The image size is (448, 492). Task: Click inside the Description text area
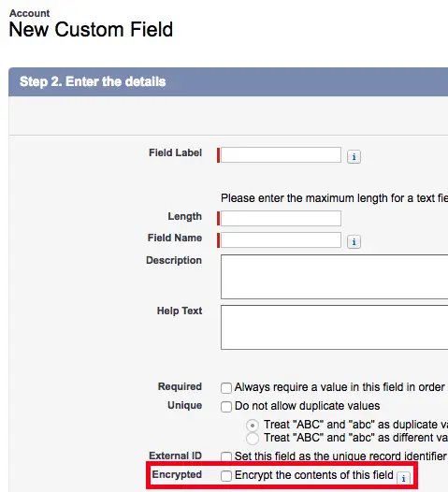pos(335,277)
